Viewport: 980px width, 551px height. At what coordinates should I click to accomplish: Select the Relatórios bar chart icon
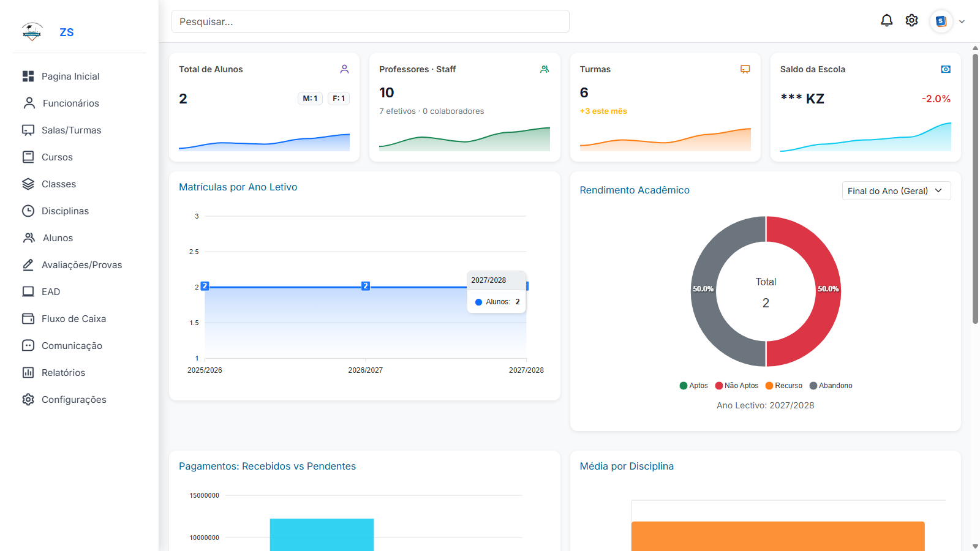pyautogui.click(x=28, y=372)
